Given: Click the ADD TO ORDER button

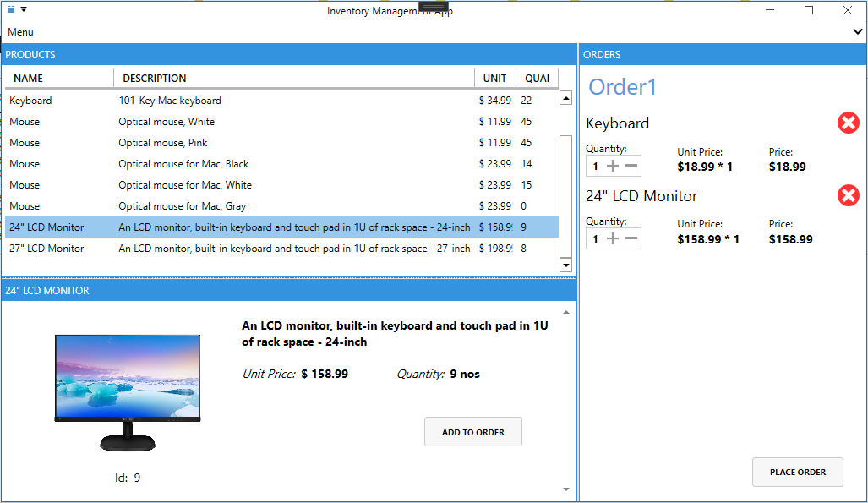Looking at the screenshot, I should pos(472,431).
